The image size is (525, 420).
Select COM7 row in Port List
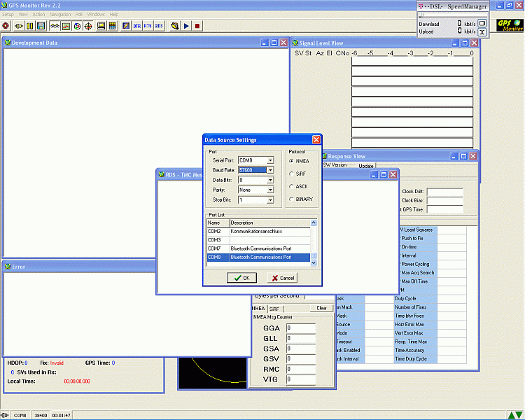(x=259, y=248)
